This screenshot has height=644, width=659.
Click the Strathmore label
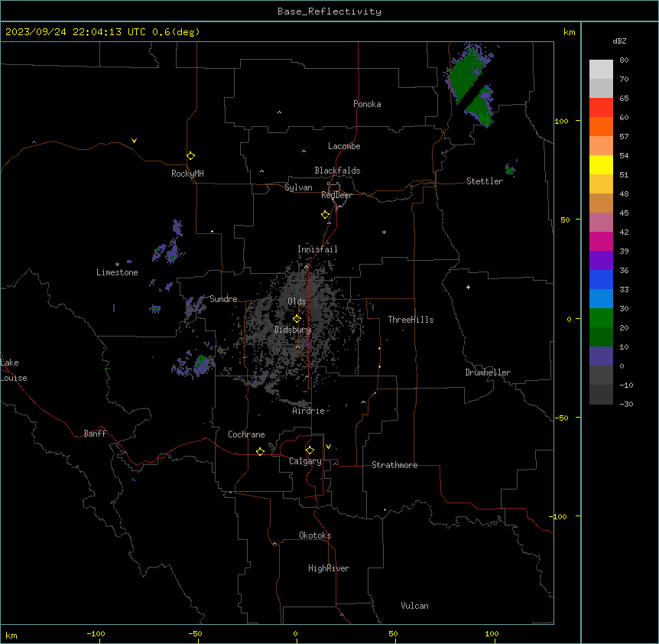tap(394, 465)
